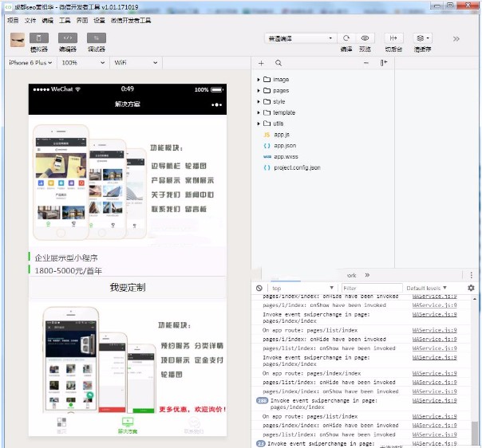Viewport: 482px width, 448px height.
Task: Select the third tab bar item in simulator
Action: (x=194, y=425)
